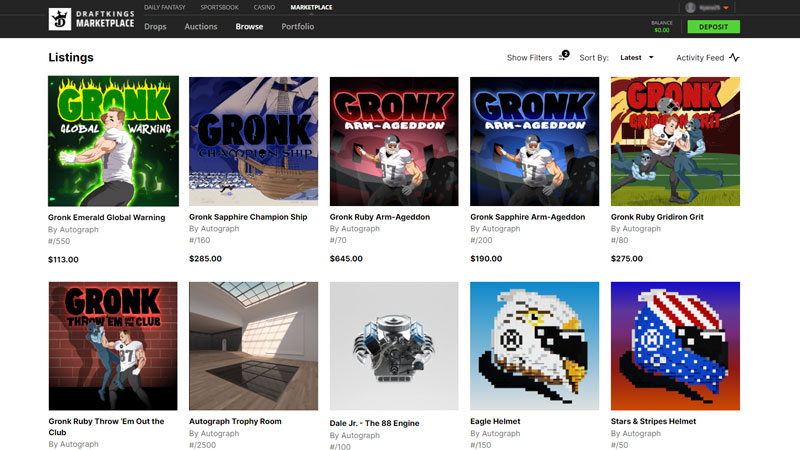Open Eagle Helmet pixel art image
Viewport: 800px width, 450px height.
click(x=535, y=346)
